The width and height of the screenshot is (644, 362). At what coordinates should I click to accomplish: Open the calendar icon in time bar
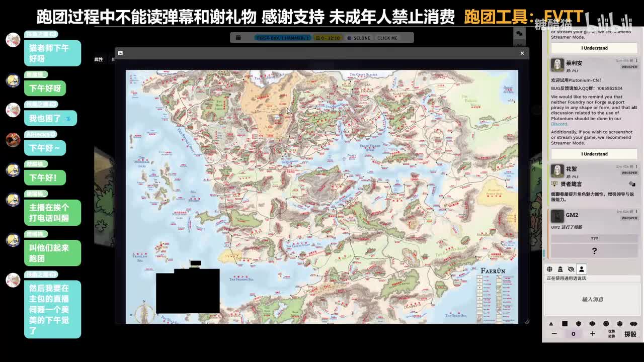[x=238, y=38]
